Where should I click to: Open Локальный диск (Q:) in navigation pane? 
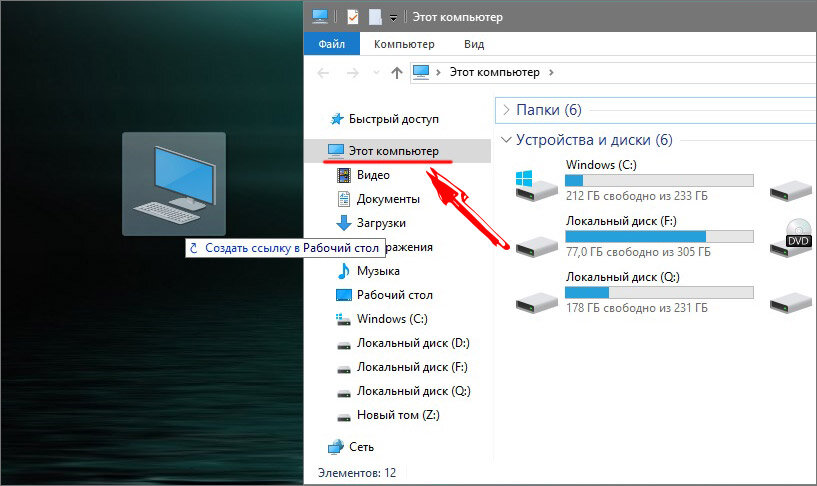coord(414,391)
